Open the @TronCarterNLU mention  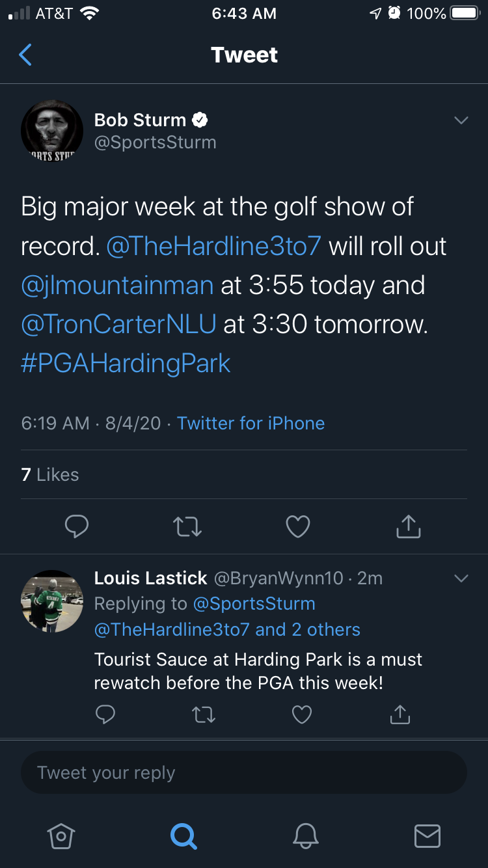point(118,325)
